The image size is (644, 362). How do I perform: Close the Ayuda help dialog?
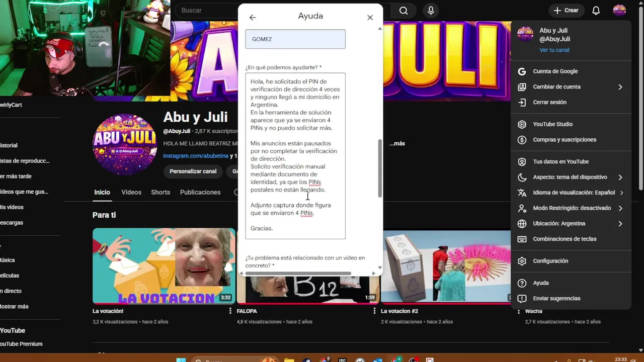click(x=370, y=18)
